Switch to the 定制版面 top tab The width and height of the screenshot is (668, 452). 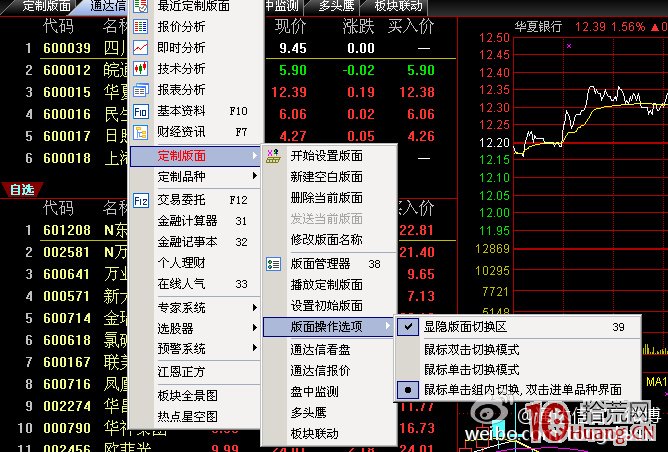[46, 6]
